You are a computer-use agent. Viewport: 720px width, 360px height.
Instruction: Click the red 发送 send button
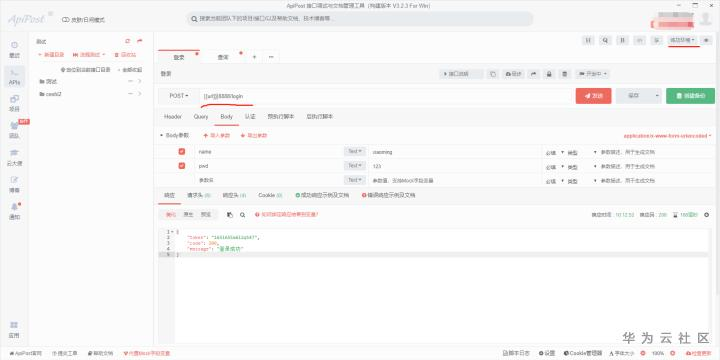point(593,96)
